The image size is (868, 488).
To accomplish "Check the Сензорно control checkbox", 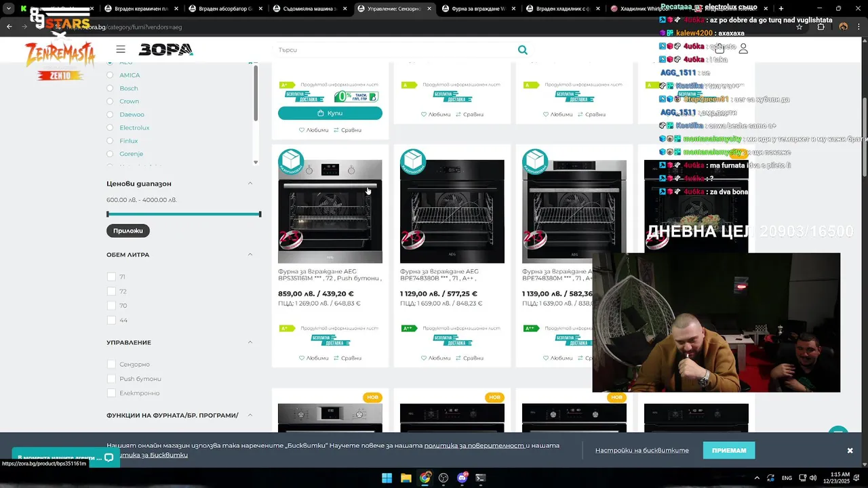I will [111, 364].
